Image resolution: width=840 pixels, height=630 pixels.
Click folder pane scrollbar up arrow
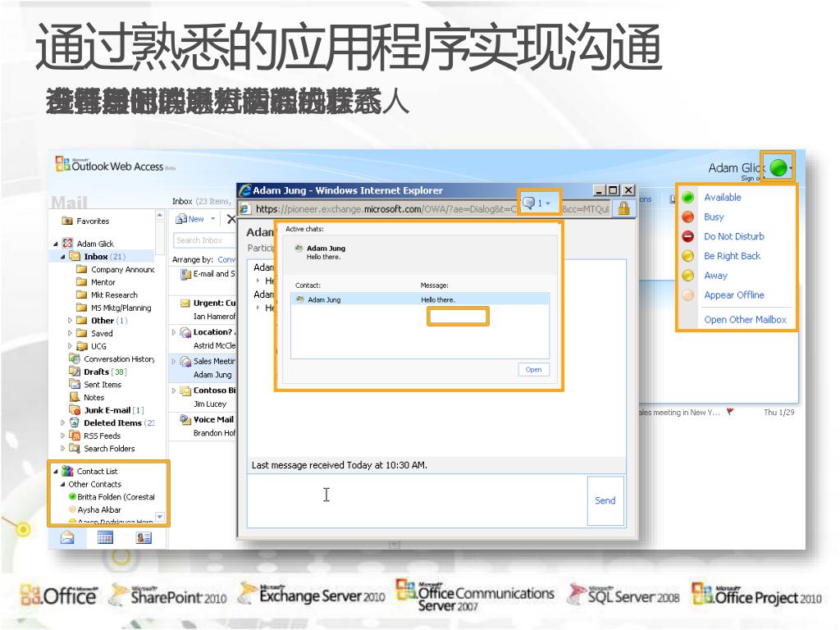pyautogui.click(x=160, y=215)
